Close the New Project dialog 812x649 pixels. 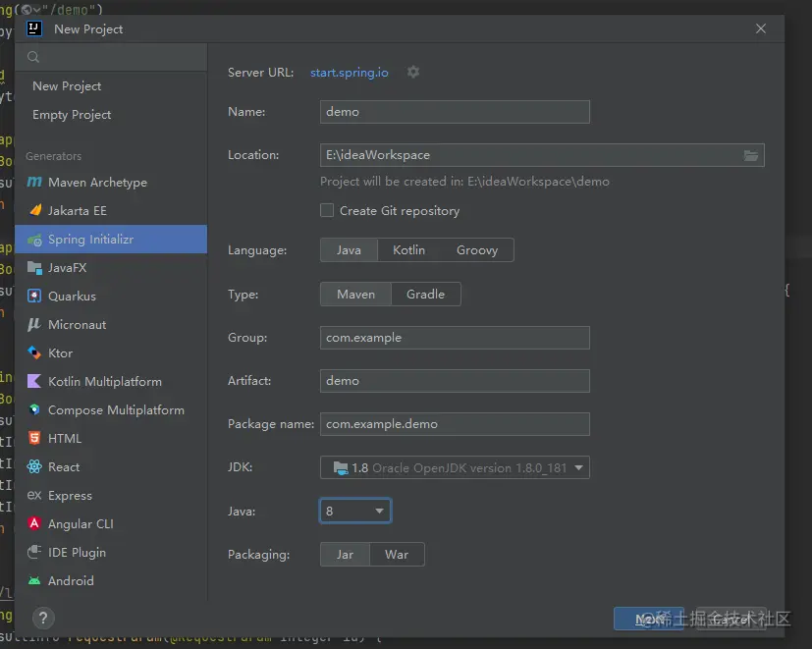(761, 28)
